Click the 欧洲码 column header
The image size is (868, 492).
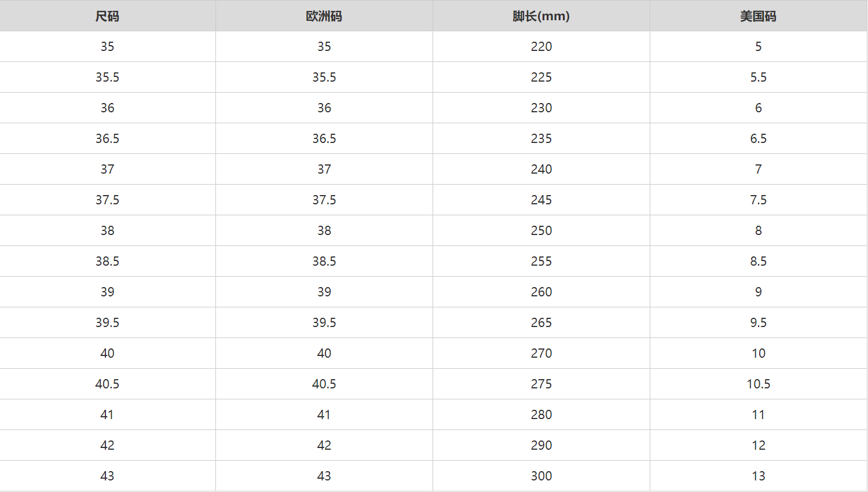[x=324, y=16]
